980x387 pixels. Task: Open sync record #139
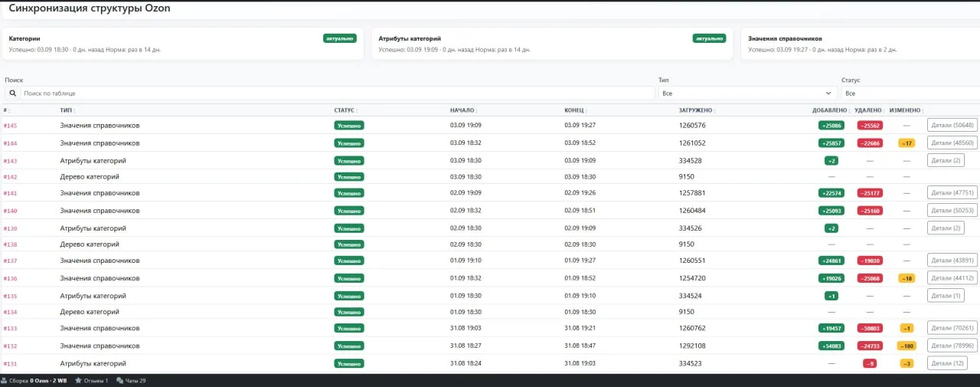[x=10, y=228]
